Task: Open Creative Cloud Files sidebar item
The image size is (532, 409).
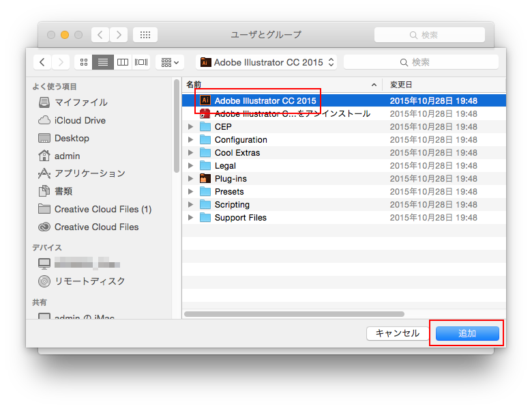Action: coord(88,227)
